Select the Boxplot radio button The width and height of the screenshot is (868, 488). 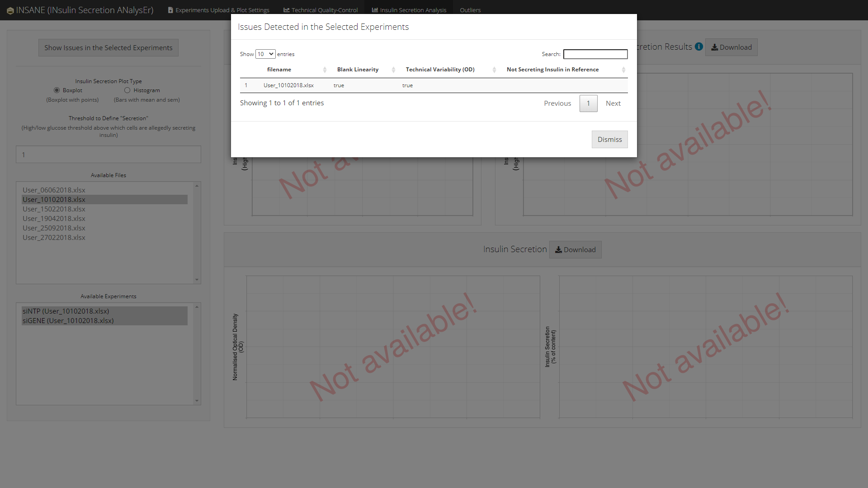click(57, 90)
